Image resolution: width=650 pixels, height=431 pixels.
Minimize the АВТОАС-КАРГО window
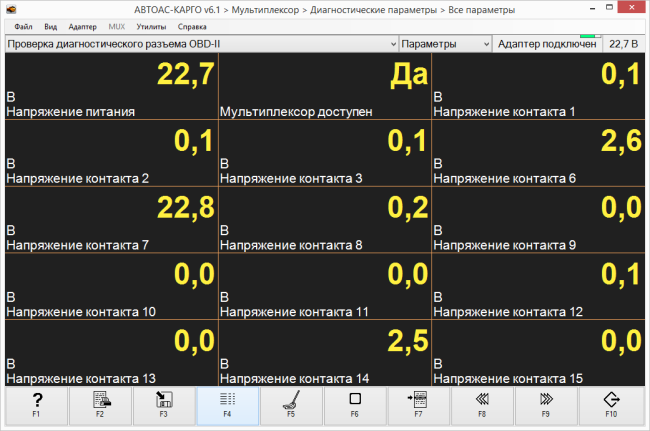click(x=593, y=8)
